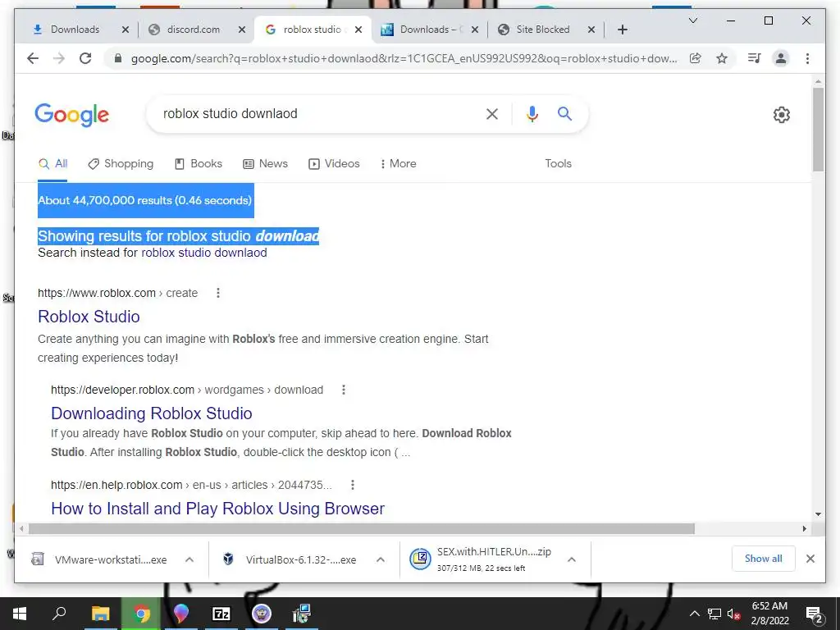Clear the search box with the X

pos(492,113)
